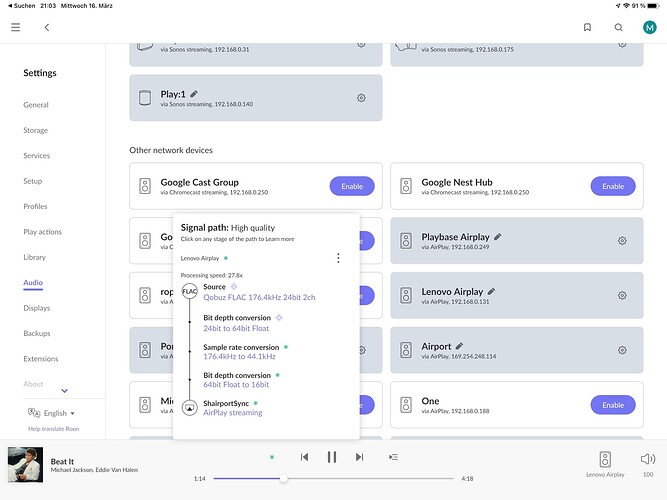The image size is (667, 500).
Task: Open the play queue icon
Action: click(x=393, y=457)
